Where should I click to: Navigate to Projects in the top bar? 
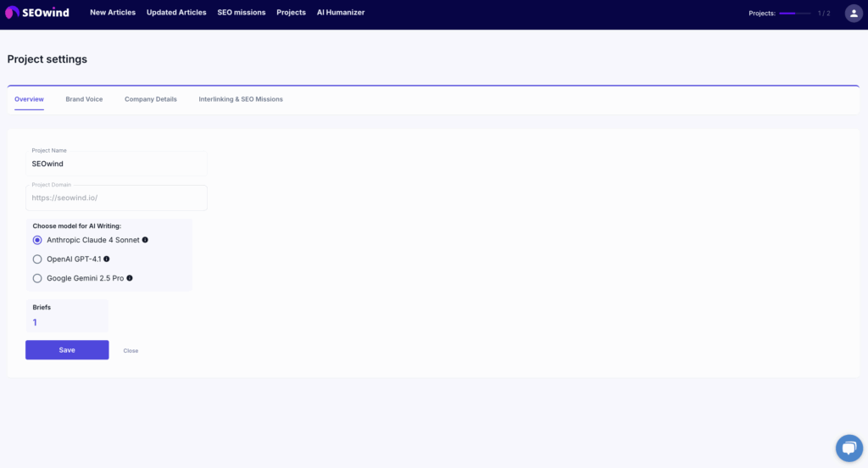pos(291,13)
